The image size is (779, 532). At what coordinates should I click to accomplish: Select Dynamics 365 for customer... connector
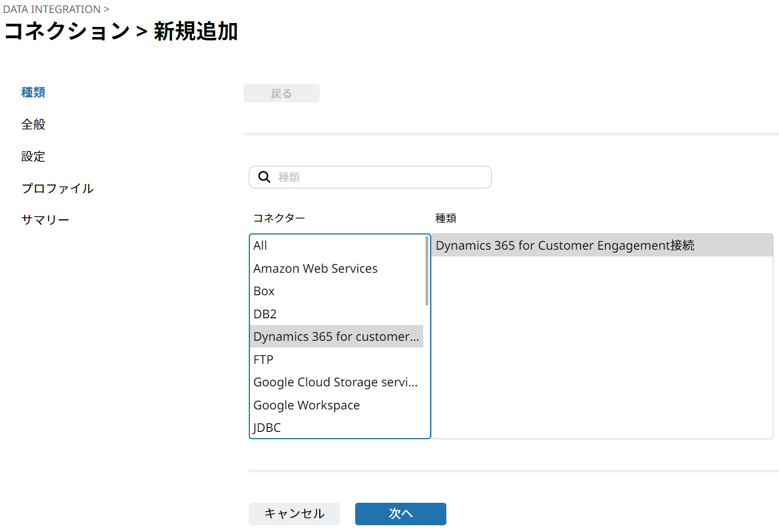pos(337,336)
